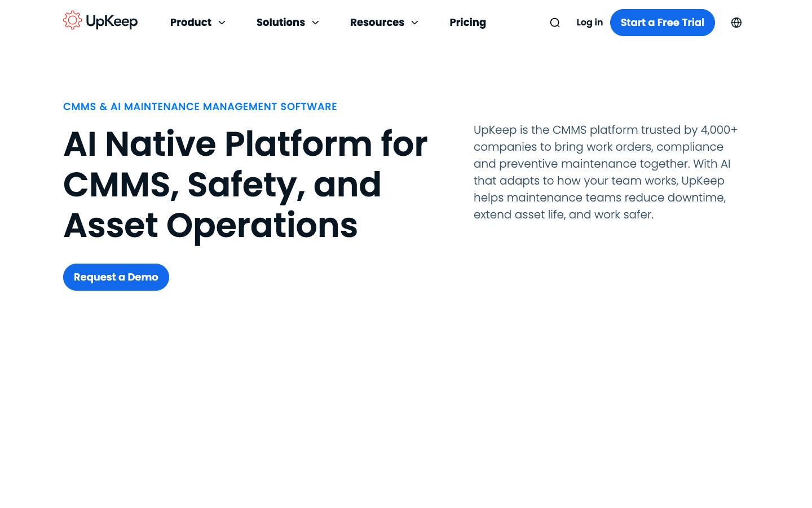Click the Request a Demo button
This screenshot has width=812, height=508.
point(116,277)
